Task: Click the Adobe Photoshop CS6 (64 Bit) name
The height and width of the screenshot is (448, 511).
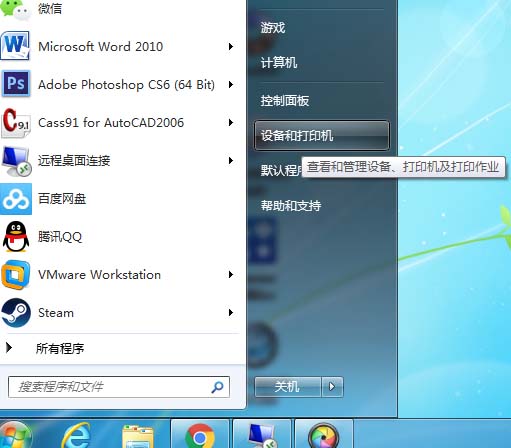Action: point(126,85)
